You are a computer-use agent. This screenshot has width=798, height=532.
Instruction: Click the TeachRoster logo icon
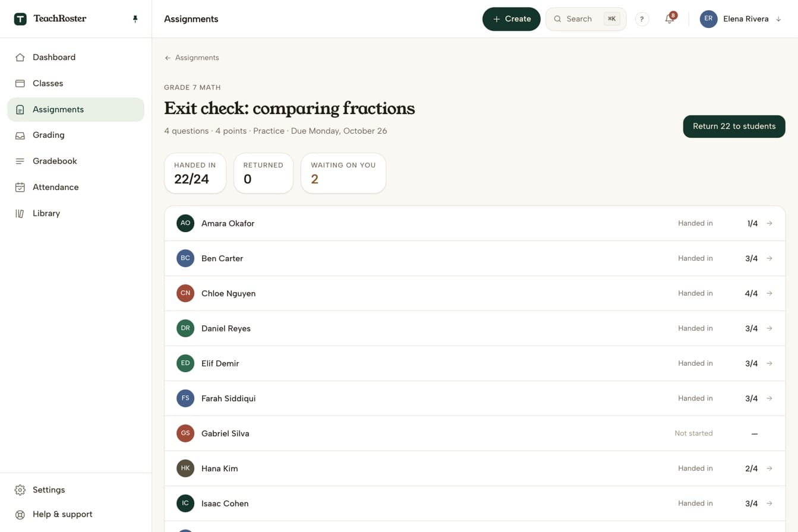[x=20, y=19]
